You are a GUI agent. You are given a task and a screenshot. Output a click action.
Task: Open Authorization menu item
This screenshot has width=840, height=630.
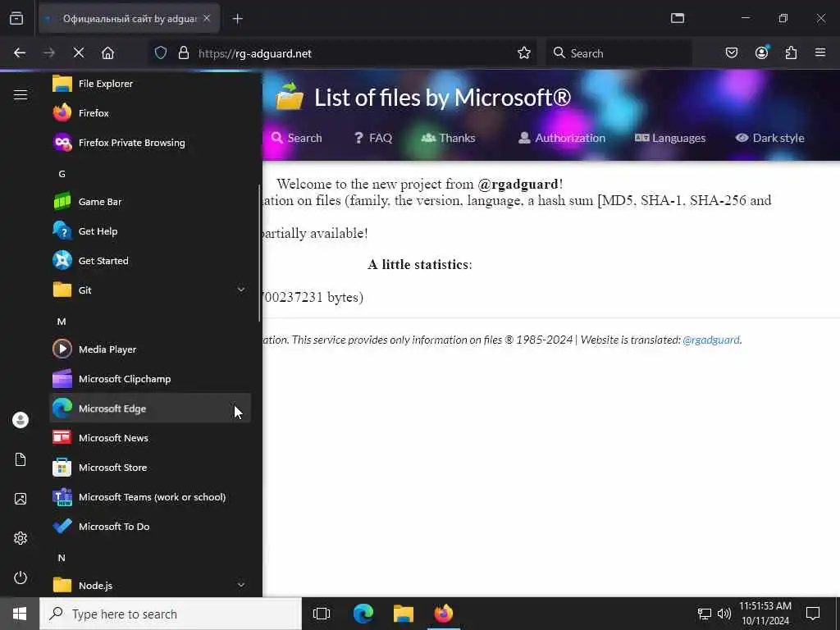(561, 138)
